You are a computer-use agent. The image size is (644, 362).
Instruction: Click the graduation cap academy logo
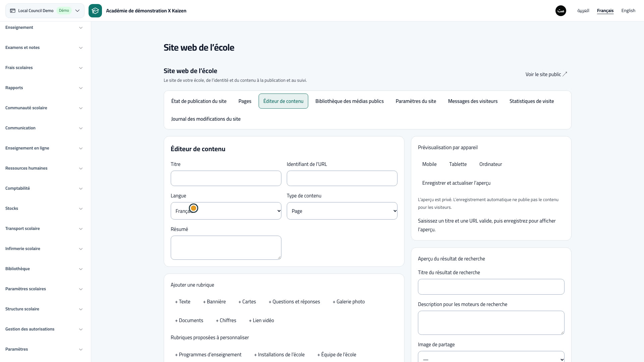(x=95, y=11)
